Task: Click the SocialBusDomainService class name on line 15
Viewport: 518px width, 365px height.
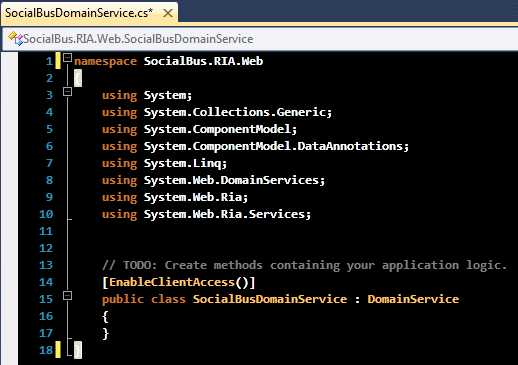Action: (x=270, y=299)
